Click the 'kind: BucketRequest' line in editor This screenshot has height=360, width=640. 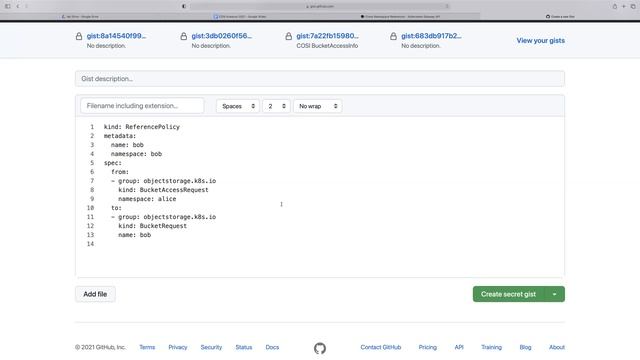click(152, 226)
